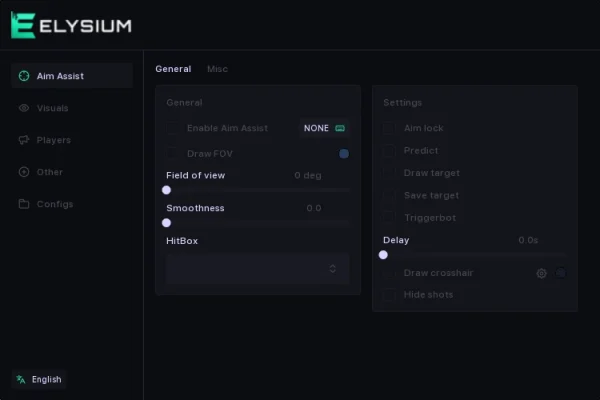Click the Field of view slider handle

pyautogui.click(x=166, y=190)
